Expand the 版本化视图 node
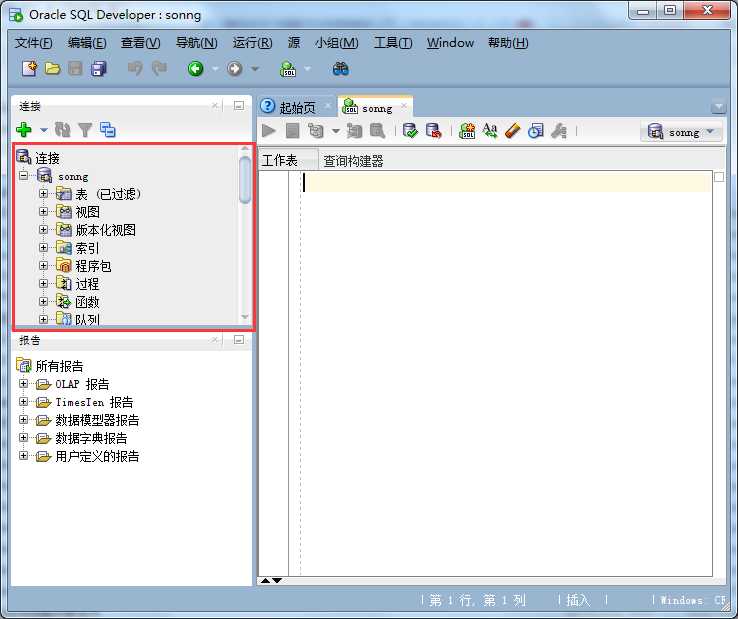Screen dimensions: 738x619 [43, 230]
